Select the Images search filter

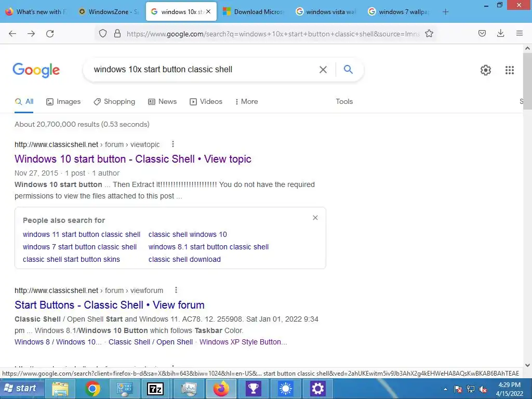[x=63, y=101]
